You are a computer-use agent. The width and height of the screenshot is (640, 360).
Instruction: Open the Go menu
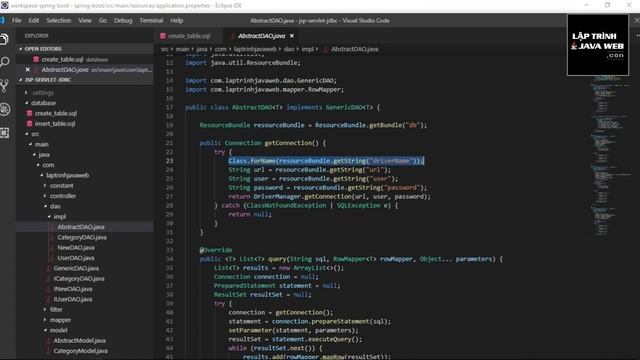pos(102,20)
